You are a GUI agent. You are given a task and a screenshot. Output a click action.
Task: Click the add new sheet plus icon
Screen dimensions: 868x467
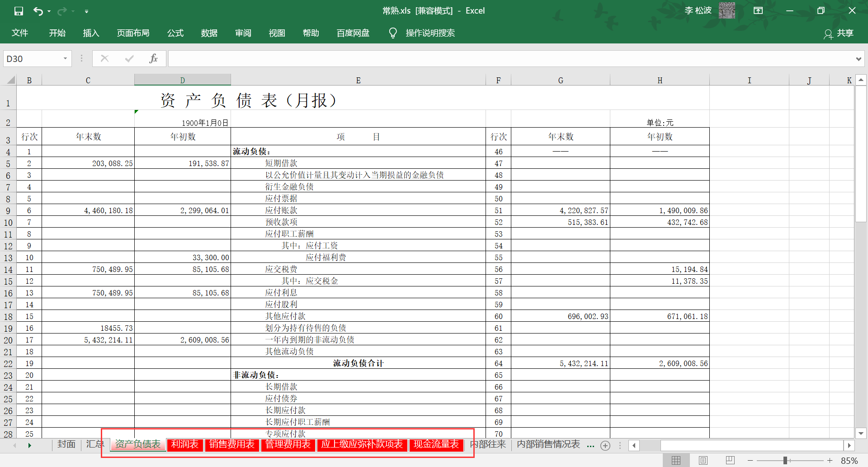[x=605, y=446]
